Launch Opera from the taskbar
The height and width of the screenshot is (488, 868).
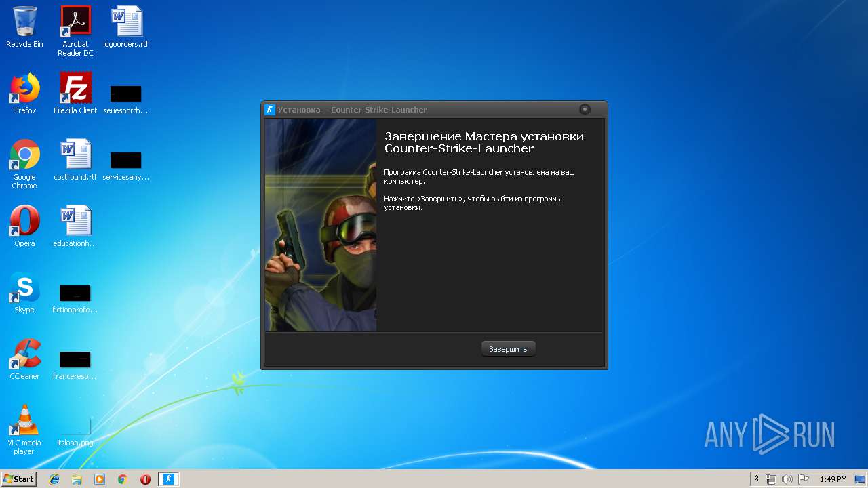145,479
